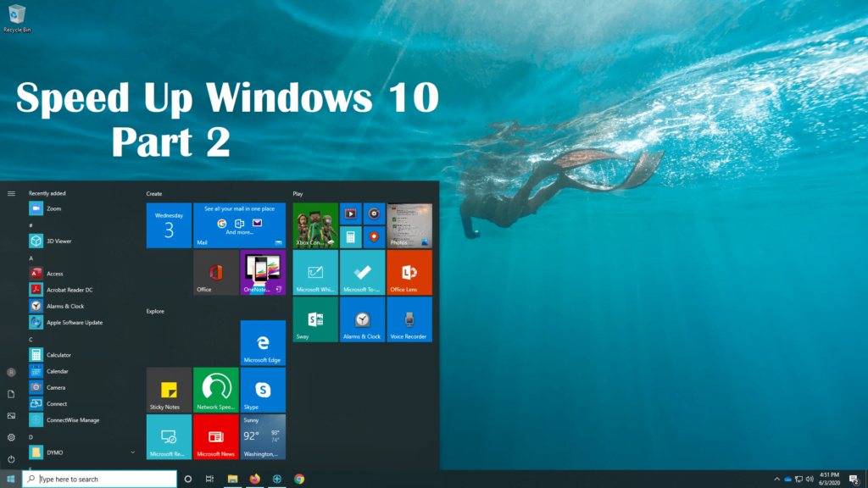Image resolution: width=868 pixels, height=488 pixels.
Task: Select Calculator in the app list
Action: click(x=58, y=355)
